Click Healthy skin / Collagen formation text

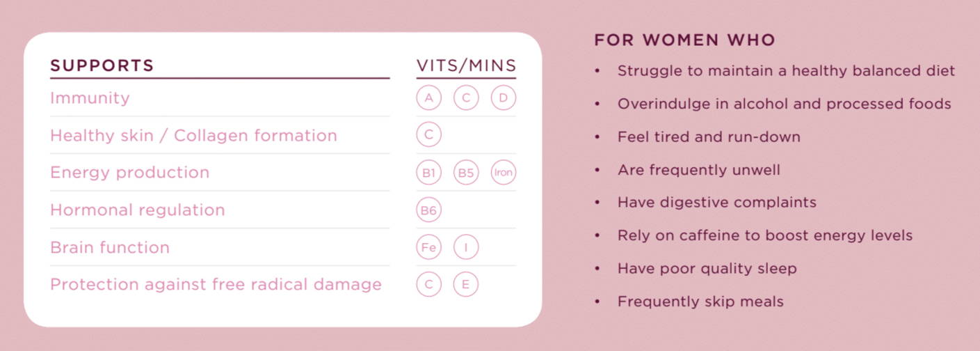coord(193,136)
